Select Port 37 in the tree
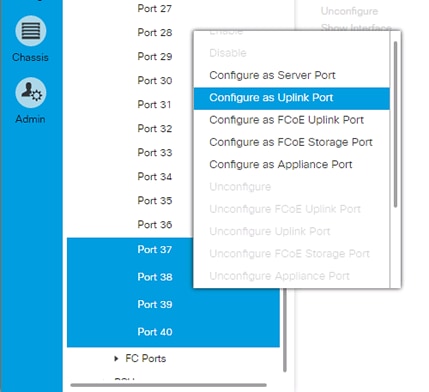 [155, 250]
